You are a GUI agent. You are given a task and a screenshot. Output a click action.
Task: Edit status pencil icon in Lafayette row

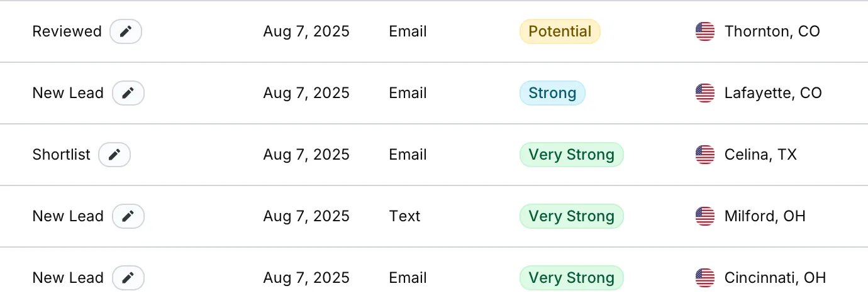coord(128,93)
